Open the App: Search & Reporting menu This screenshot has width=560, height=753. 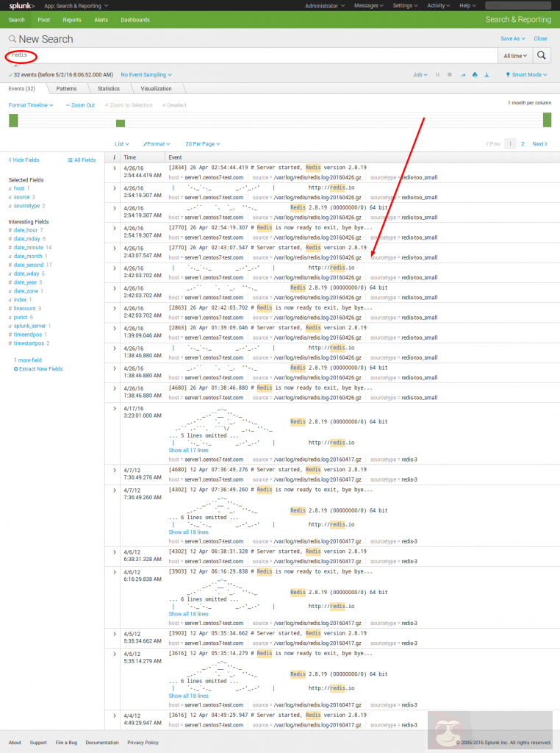coord(76,6)
